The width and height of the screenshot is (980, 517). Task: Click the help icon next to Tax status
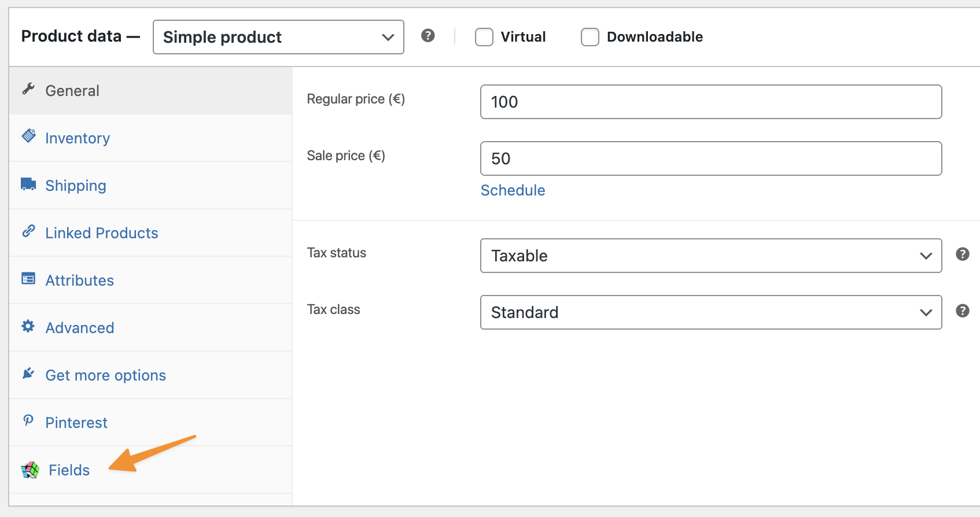point(962,254)
